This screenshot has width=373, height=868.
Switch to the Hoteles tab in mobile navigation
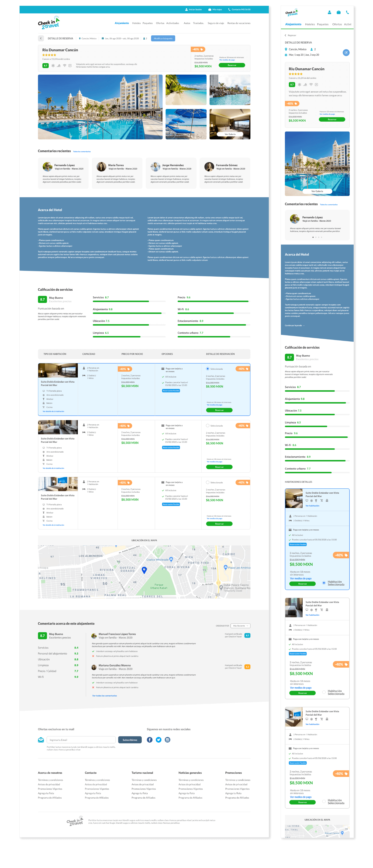[x=310, y=24]
